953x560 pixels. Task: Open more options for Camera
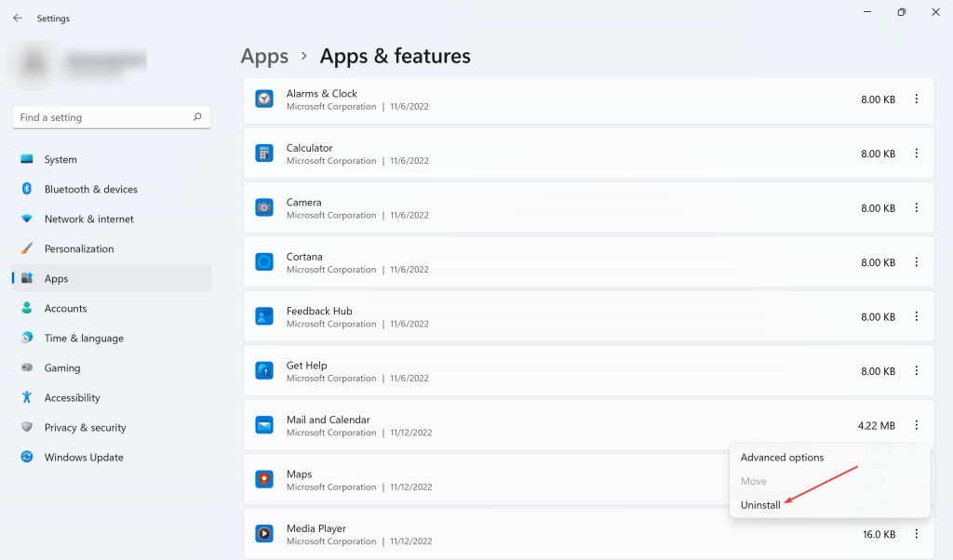point(917,207)
